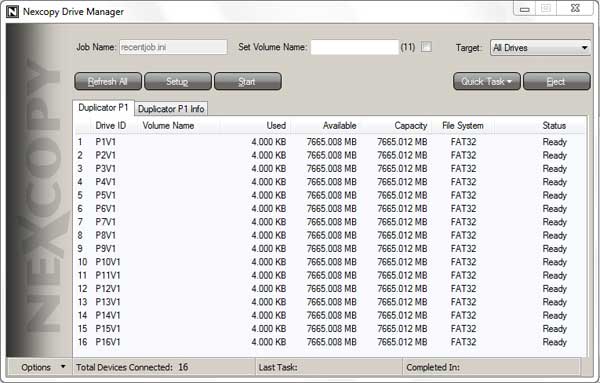This screenshot has height=383, width=600.
Task: Click 7665.012 MB capacity in P5V1 row
Action: tap(402, 196)
